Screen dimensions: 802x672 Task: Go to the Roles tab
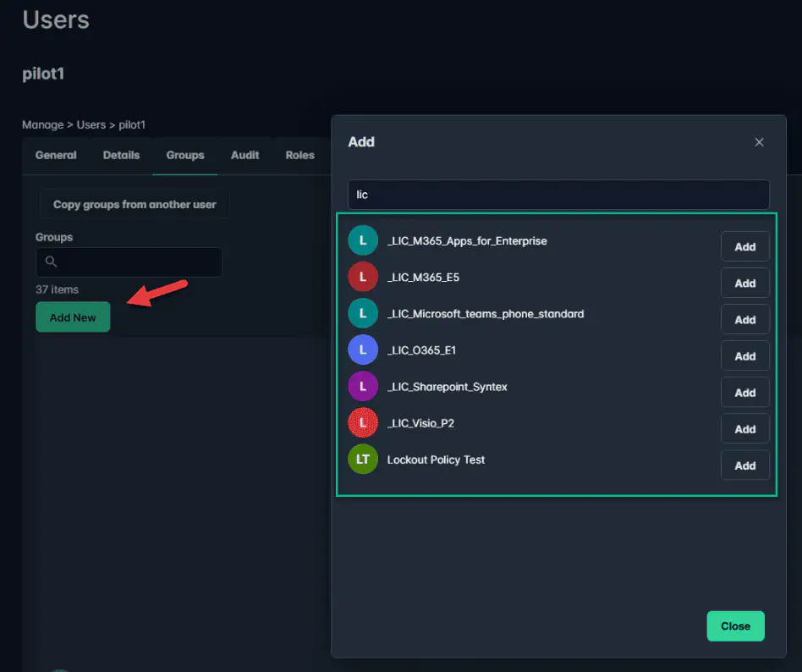click(x=300, y=156)
